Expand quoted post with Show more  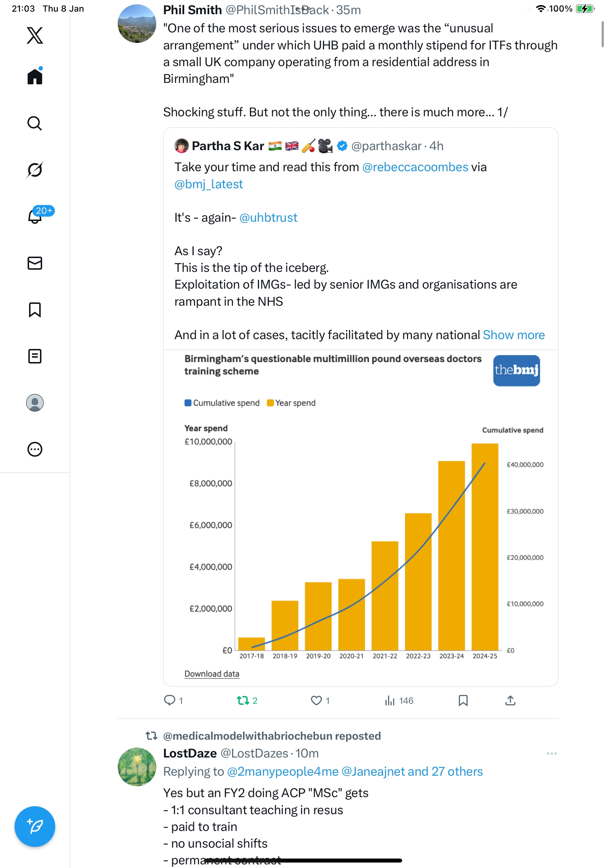[513, 335]
